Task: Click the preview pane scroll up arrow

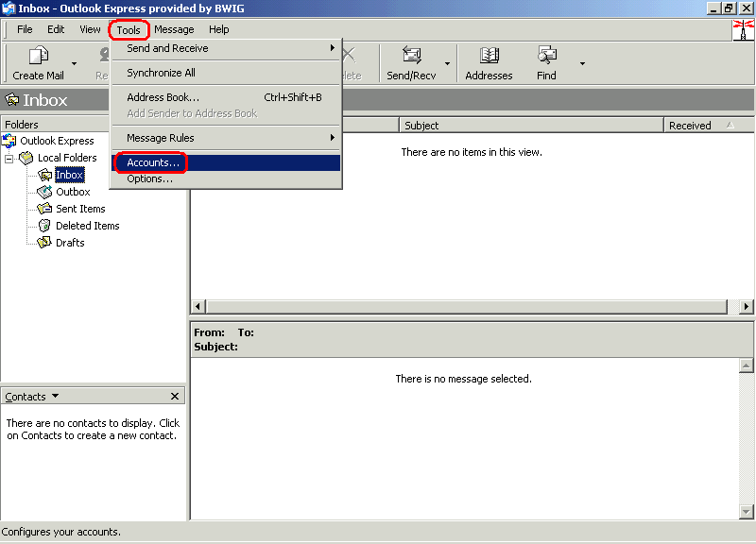Action: 746,365
